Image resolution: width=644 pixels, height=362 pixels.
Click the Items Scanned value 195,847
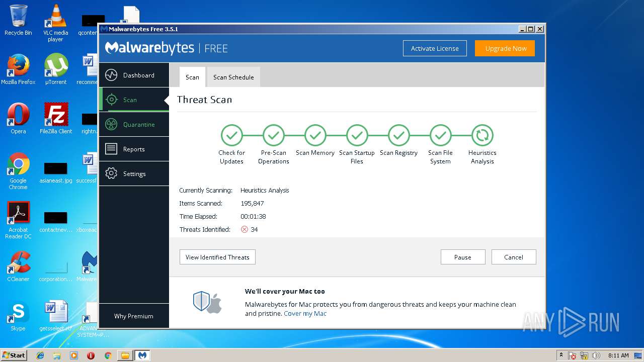tap(252, 204)
